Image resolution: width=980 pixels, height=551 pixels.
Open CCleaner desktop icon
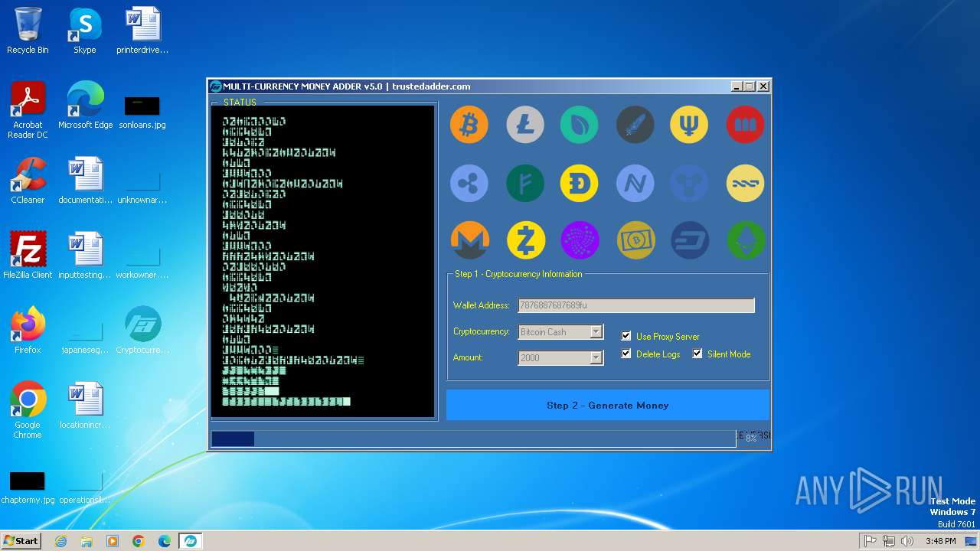pyautogui.click(x=28, y=181)
